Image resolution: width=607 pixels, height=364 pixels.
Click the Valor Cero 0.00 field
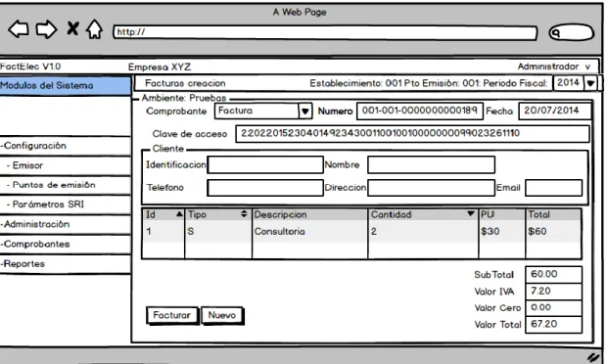pyautogui.click(x=553, y=308)
